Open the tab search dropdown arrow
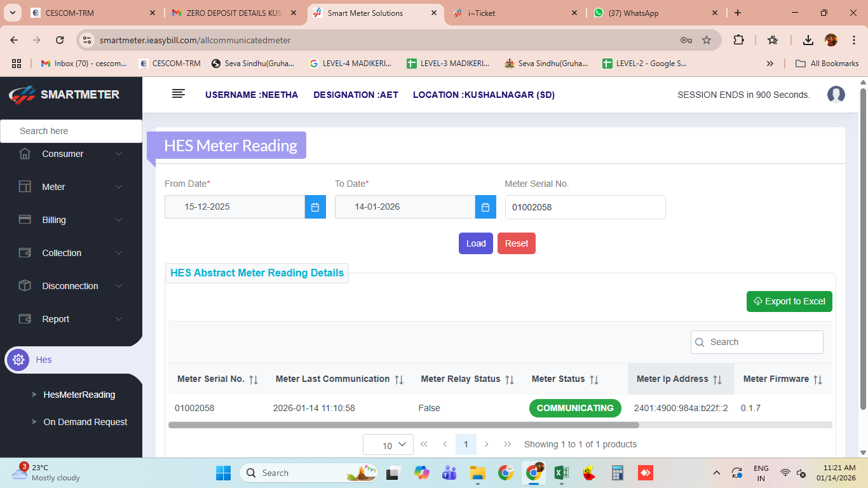 pos(13,13)
